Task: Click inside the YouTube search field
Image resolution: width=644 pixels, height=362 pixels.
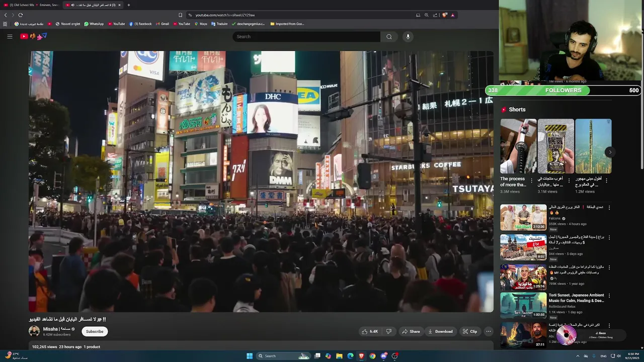Action: tap(306, 37)
